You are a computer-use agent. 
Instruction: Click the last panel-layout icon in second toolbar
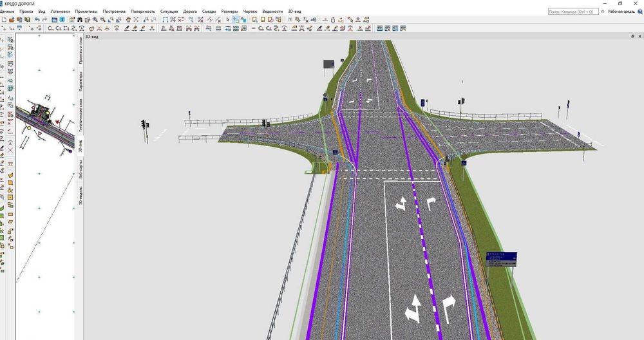coord(403,28)
